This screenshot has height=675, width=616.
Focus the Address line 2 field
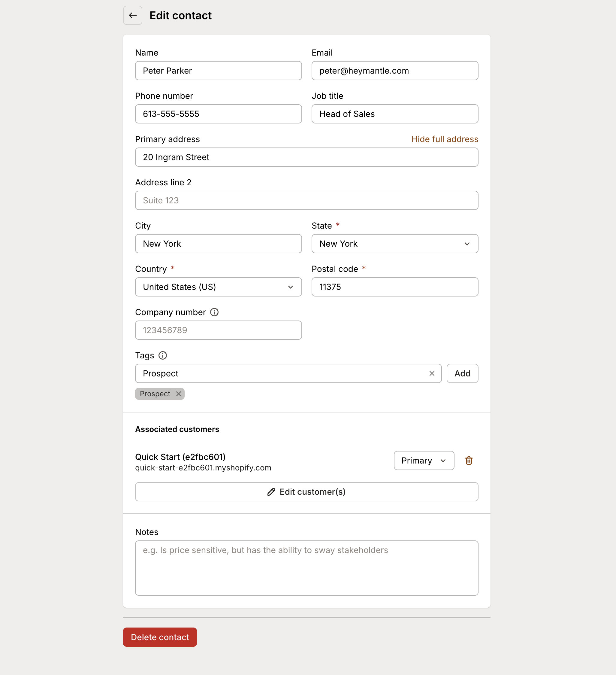pos(306,200)
